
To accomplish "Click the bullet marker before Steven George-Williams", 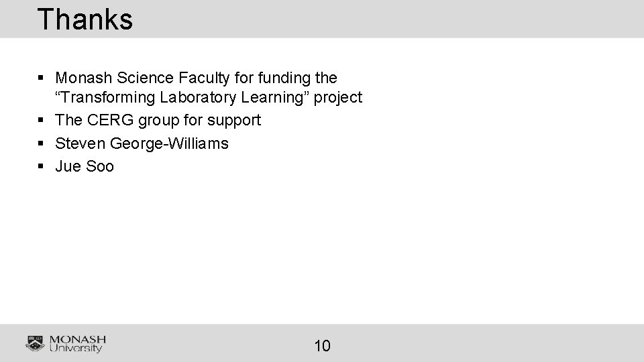I will 40,143.
